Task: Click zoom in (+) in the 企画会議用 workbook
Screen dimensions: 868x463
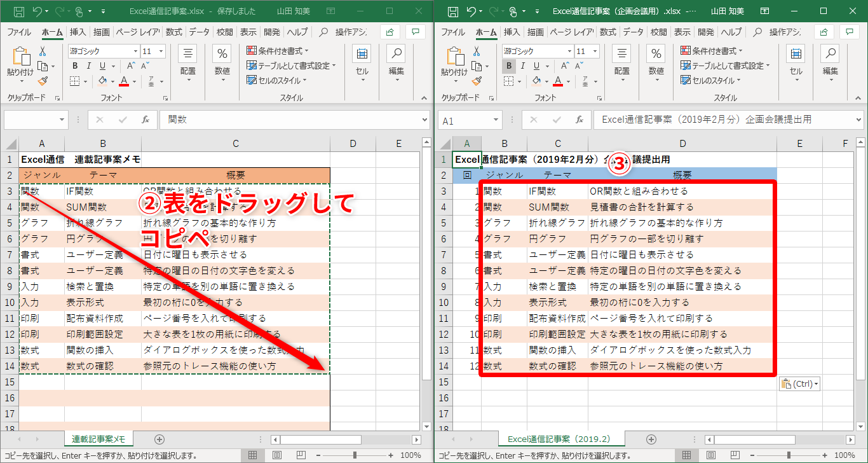Action: click(825, 455)
